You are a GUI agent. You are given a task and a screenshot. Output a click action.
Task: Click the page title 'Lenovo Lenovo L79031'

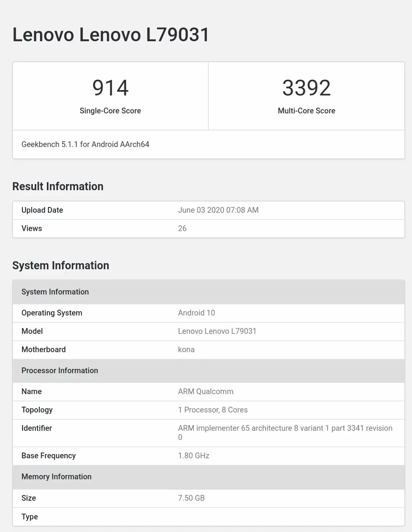(x=111, y=35)
